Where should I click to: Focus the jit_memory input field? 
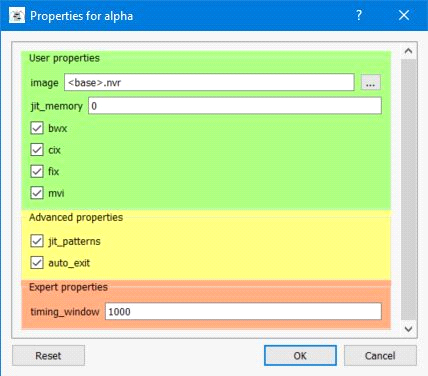235,106
